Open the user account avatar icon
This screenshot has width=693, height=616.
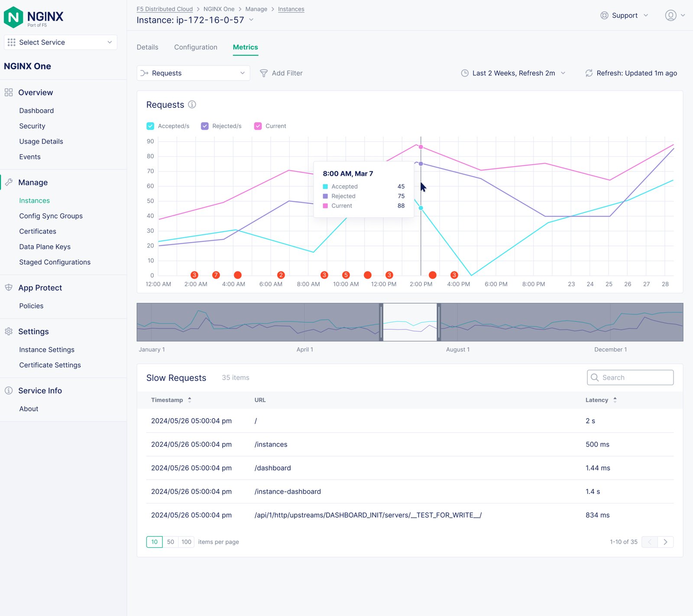pos(670,16)
